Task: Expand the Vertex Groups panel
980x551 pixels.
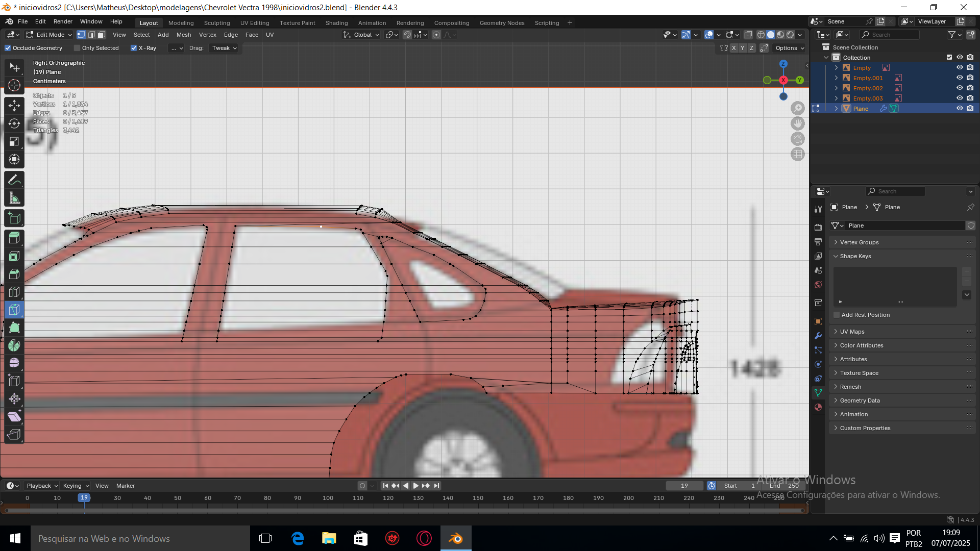Action: point(860,242)
